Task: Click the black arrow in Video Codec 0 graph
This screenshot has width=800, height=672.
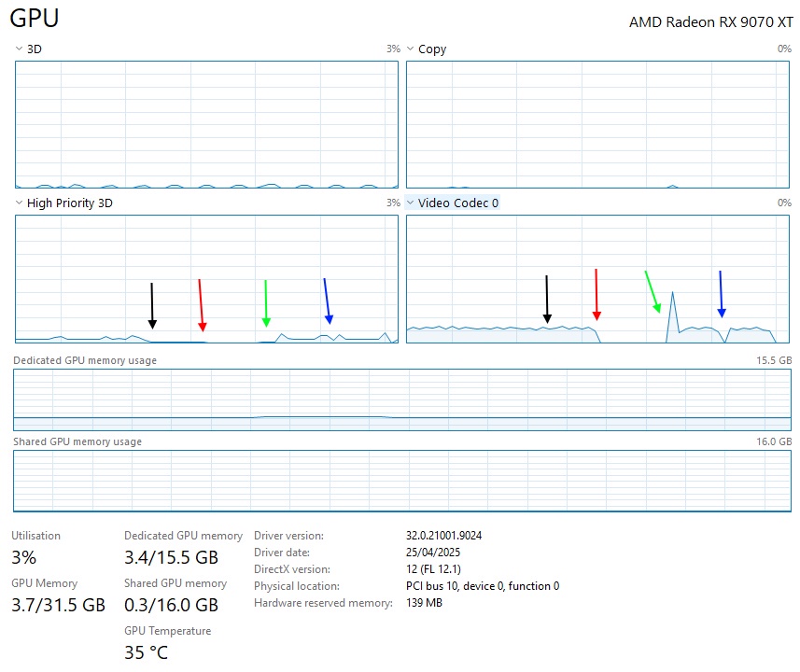Action: click(547, 300)
